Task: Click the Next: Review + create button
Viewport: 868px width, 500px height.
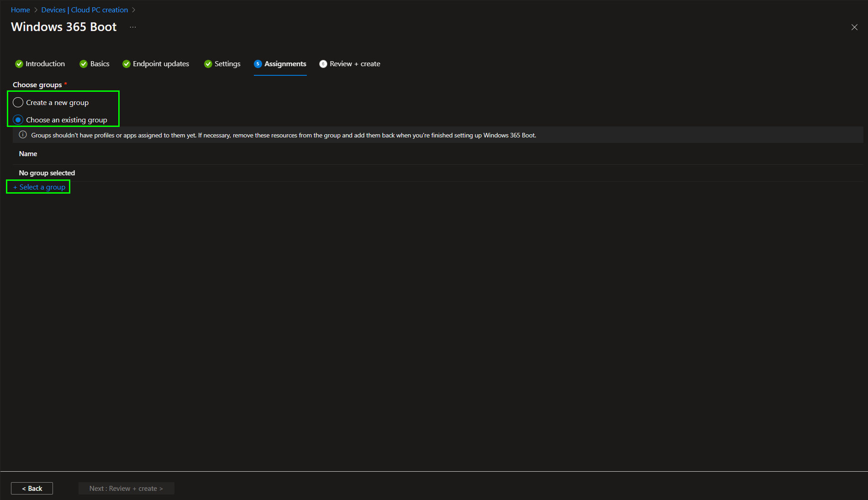Action: 126,488
